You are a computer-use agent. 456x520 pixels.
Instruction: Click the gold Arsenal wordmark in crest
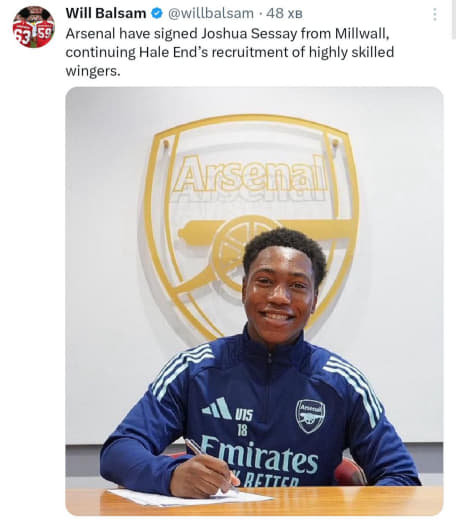click(x=250, y=175)
